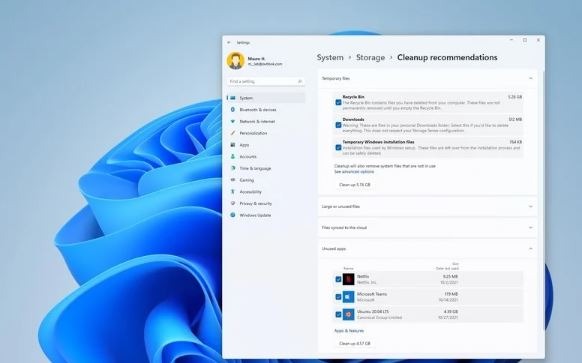Go to Storage in the breadcrumb
Image resolution: width=582 pixels, height=363 pixels.
tap(370, 58)
